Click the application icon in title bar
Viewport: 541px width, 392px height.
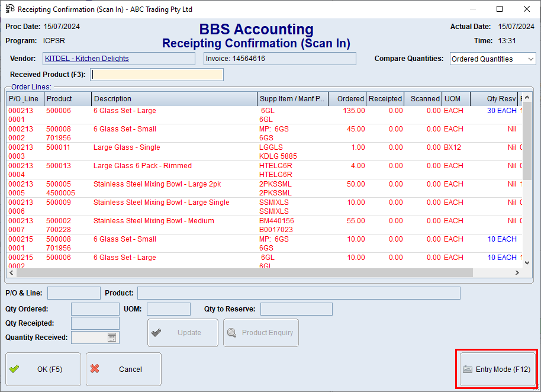pos(9,9)
